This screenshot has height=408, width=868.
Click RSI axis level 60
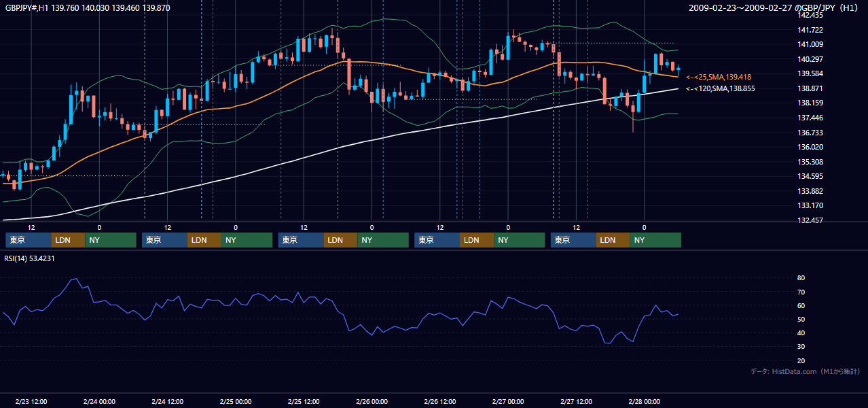pyautogui.click(x=801, y=305)
